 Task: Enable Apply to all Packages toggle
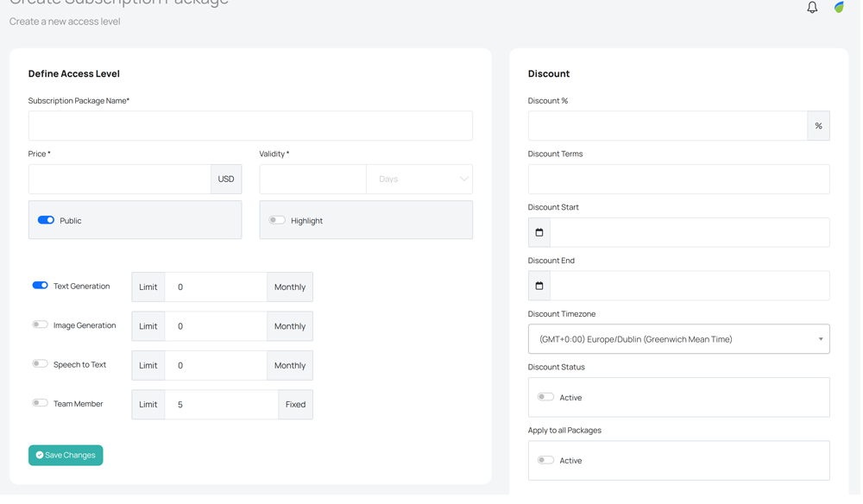[x=545, y=461]
